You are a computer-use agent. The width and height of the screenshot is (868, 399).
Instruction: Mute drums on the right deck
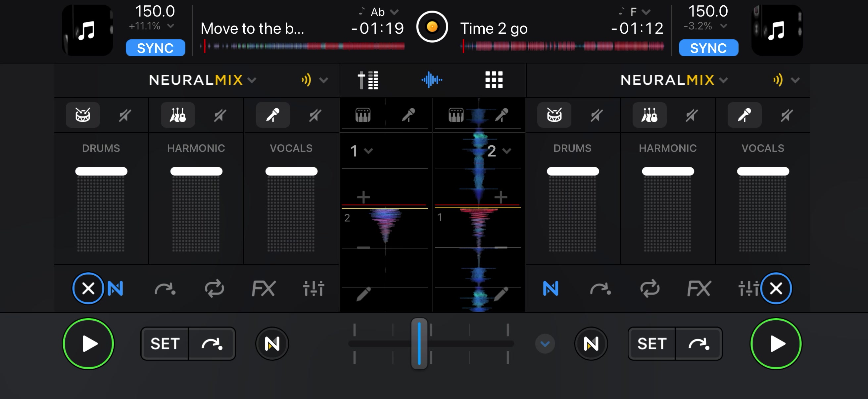tap(597, 115)
